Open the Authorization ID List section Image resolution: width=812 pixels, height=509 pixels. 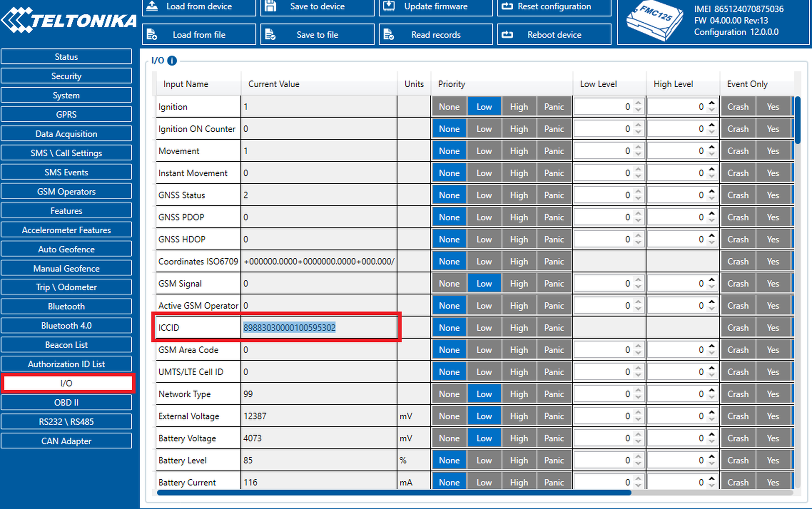(66, 364)
